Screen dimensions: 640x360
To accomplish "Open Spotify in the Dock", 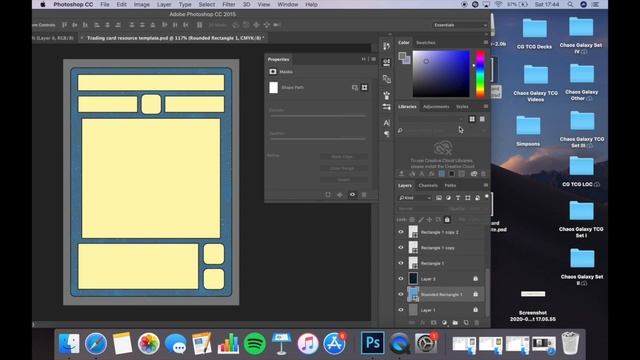I will [x=255, y=343].
